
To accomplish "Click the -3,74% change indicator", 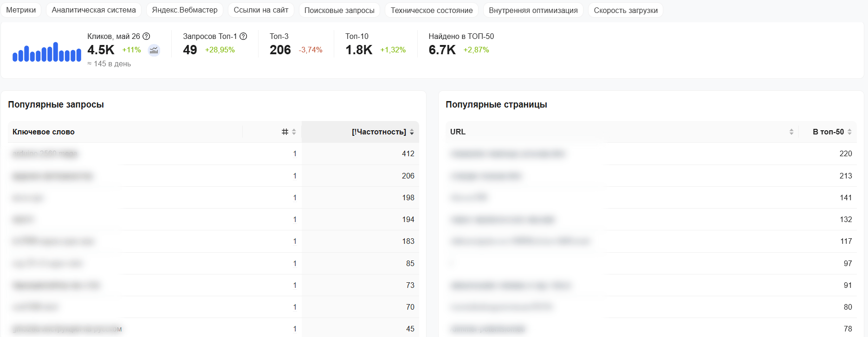I will [x=311, y=50].
